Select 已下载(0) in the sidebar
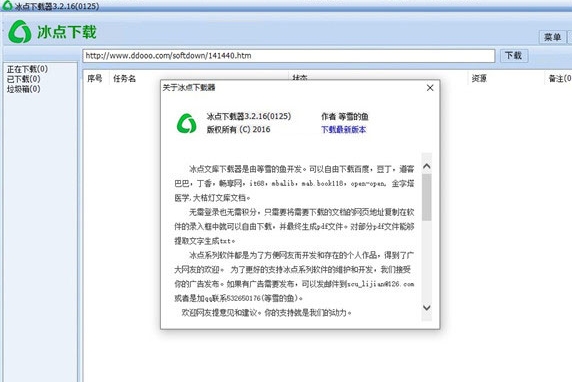Viewport: 572px width, 382px height. (24, 79)
